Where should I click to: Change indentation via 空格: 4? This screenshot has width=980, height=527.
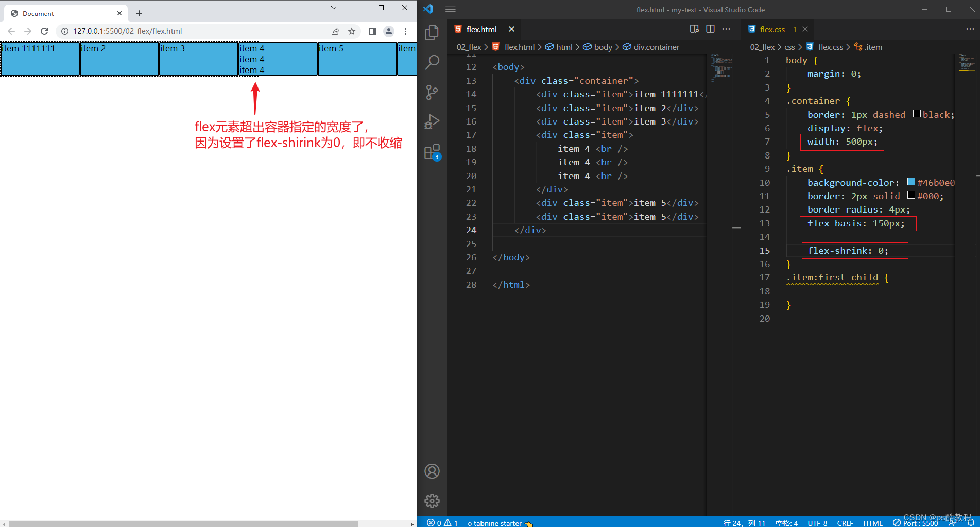[x=786, y=523]
